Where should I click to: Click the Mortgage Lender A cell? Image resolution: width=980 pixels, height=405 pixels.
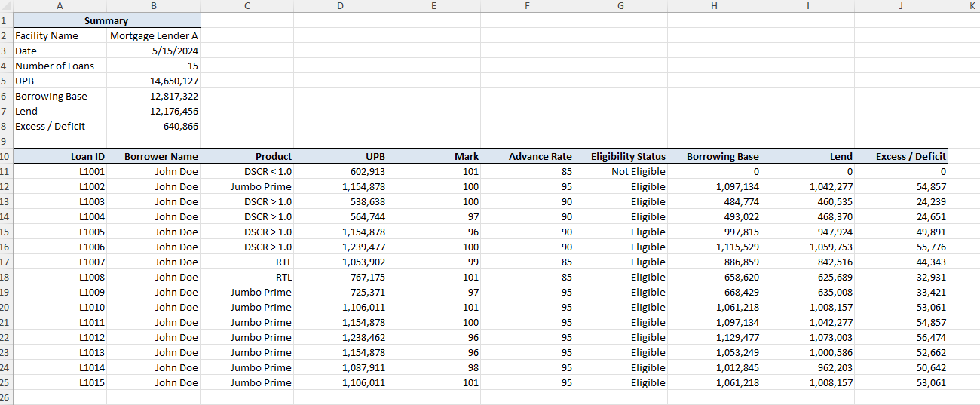pos(154,36)
